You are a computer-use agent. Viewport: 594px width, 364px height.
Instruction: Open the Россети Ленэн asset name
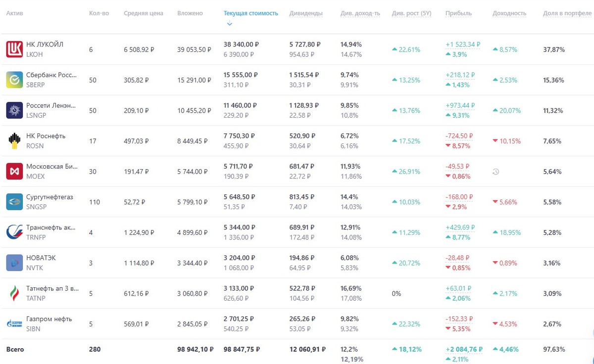coord(51,105)
